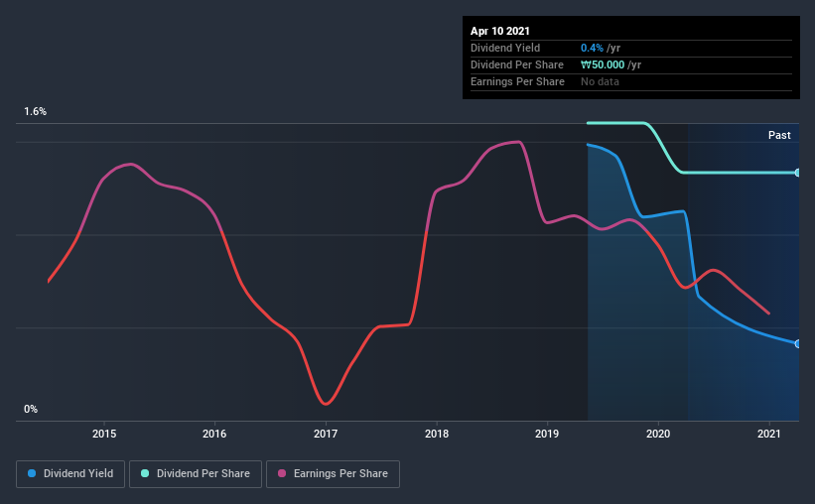The height and width of the screenshot is (504, 815).
Task: Click the tooltip's Dividend Per Share row label
Action: 516,64
